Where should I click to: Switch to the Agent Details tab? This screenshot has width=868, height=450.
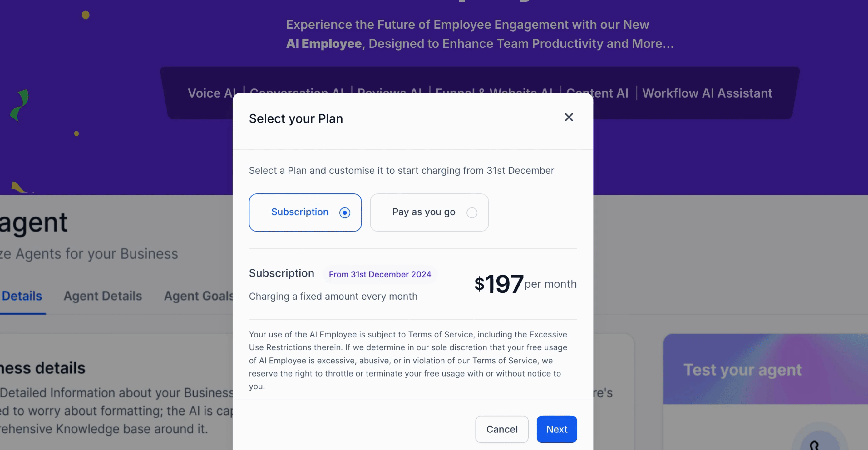103,296
